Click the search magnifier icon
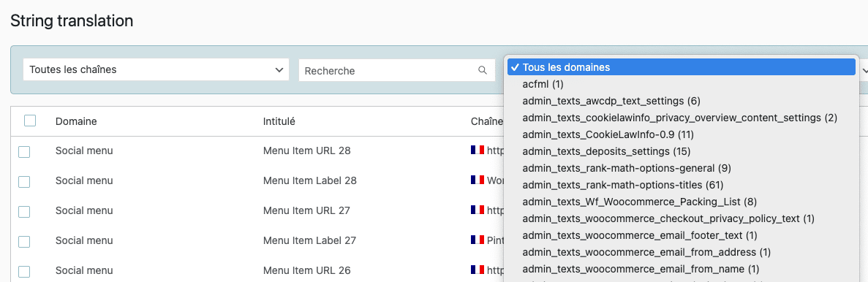 [482, 70]
